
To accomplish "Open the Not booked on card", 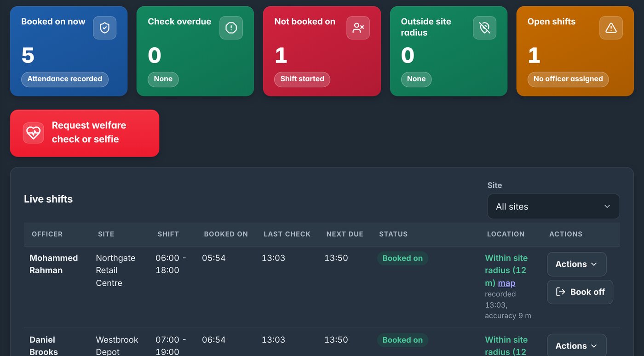I will click(x=322, y=51).
